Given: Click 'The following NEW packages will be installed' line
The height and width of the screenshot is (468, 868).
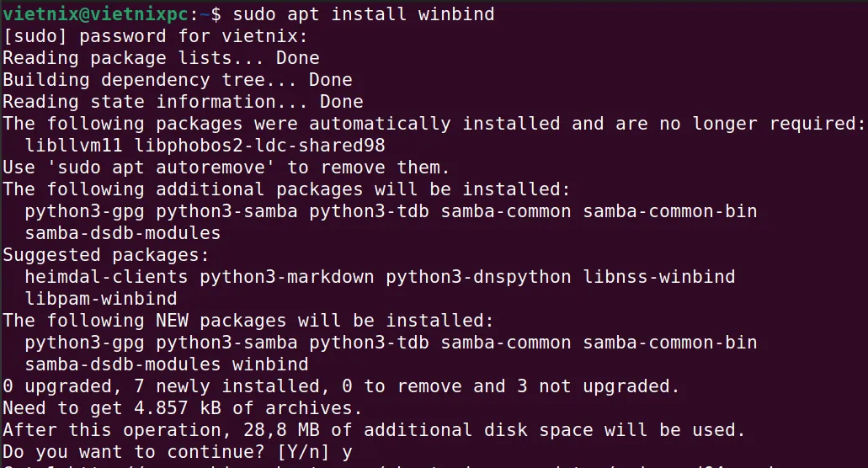Looking at the screenshot, I should point(248,321).
